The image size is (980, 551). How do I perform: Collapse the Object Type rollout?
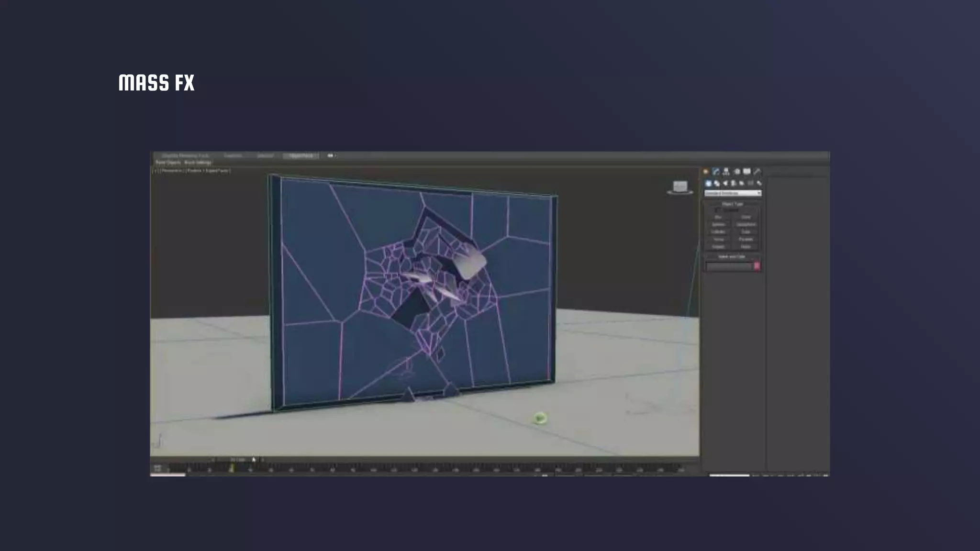coord(732,204)
